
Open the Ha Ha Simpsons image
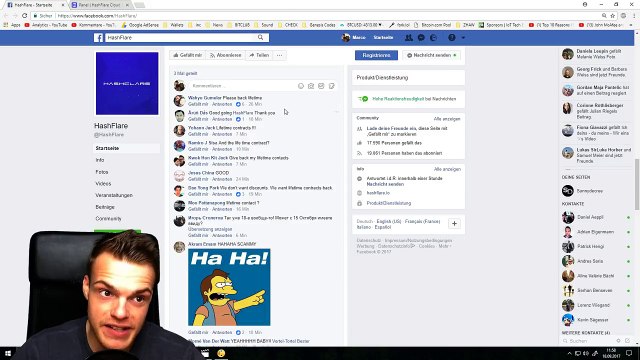(229, 287)
